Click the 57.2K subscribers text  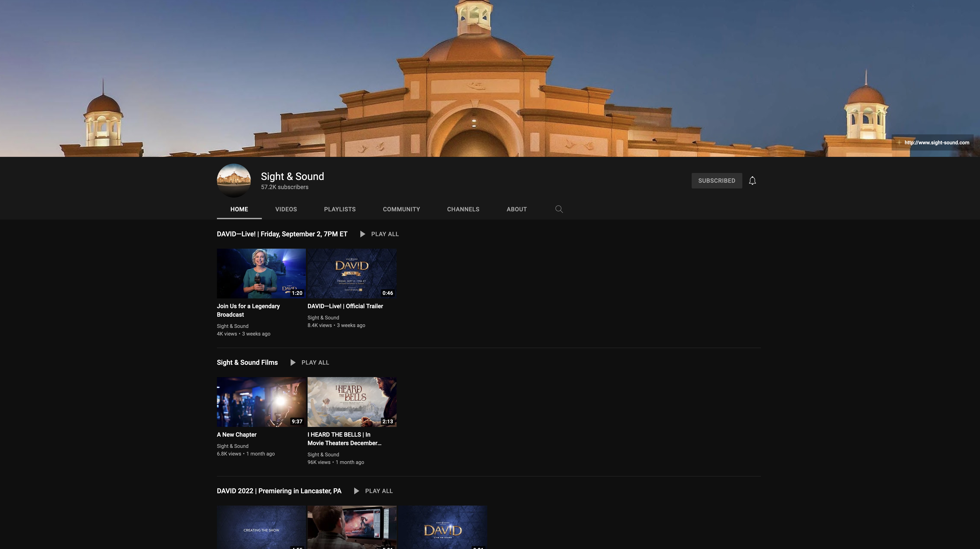coord(285,187)
